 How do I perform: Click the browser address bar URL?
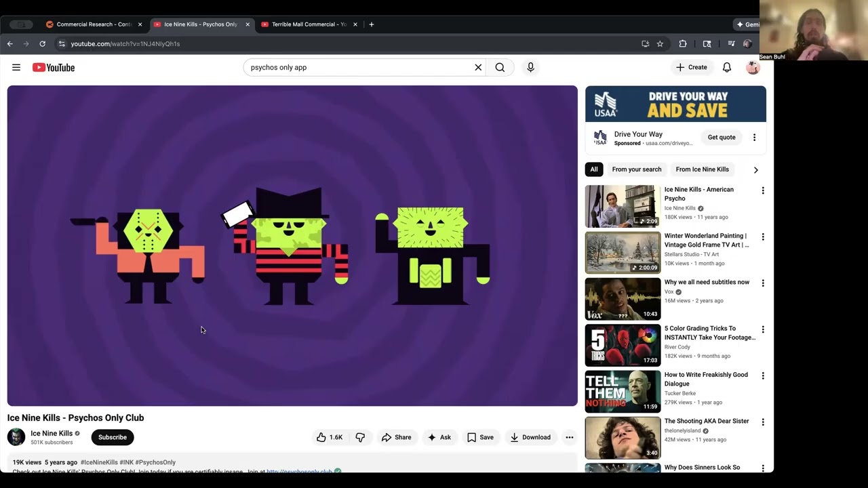[x=125, y=43]
